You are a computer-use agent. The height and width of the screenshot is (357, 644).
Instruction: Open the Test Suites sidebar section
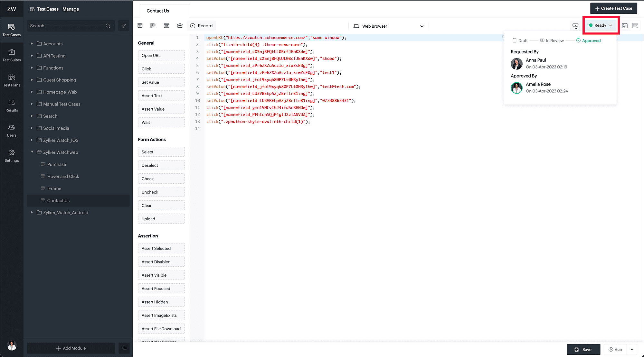pyautogui.click(x=12, y=55)
